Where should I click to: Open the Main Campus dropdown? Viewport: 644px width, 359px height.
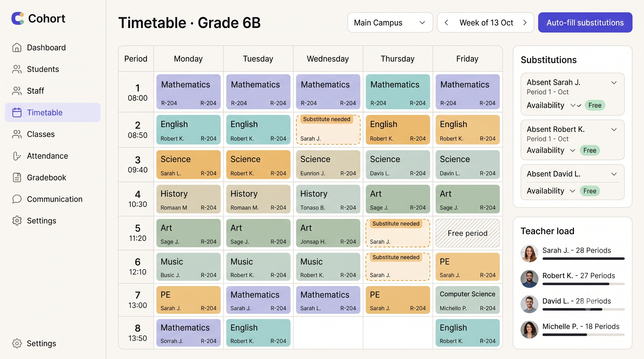pos(390,22)
